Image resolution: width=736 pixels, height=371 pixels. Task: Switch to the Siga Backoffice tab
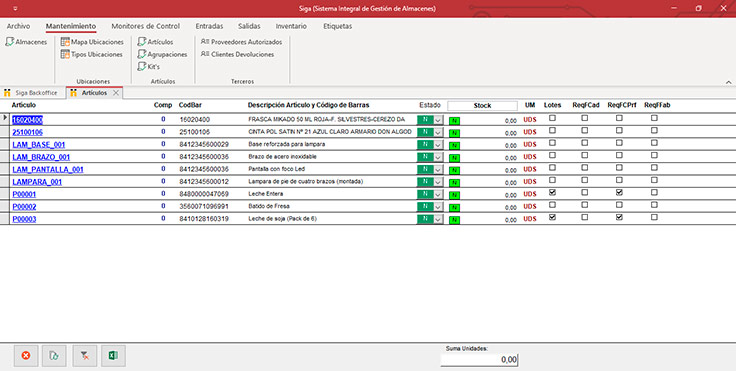point(32,93)
